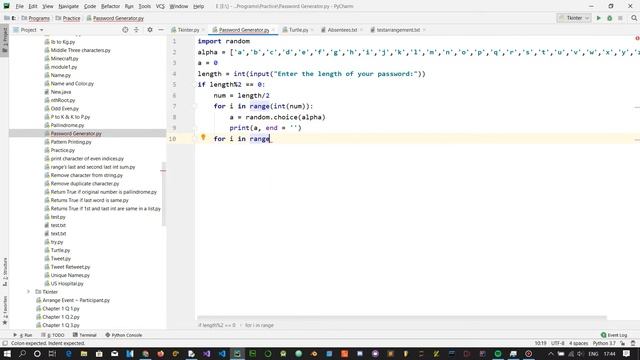Screen dimensions: 640x360
Task: Open the notification center icon
Action: [x=627, y=353]
